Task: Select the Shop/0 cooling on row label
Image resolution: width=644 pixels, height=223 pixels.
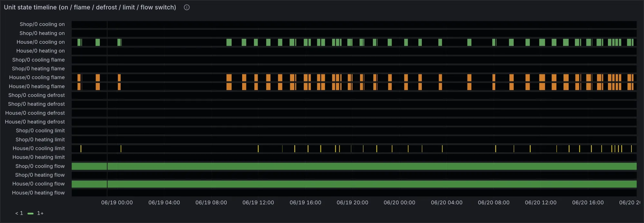Action: (42, 24)
